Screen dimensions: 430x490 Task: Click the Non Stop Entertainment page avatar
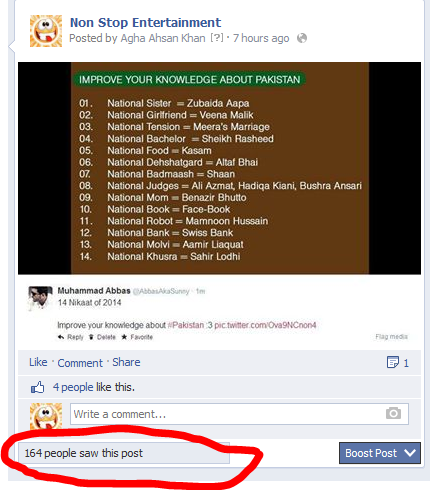coord(46,31)
